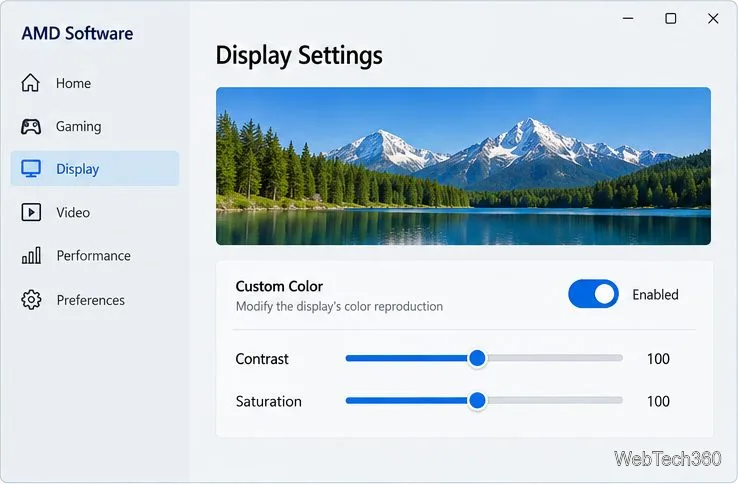Click the Gaming controller icon
This screenshot has height=484, width=738.
point(31,126)
